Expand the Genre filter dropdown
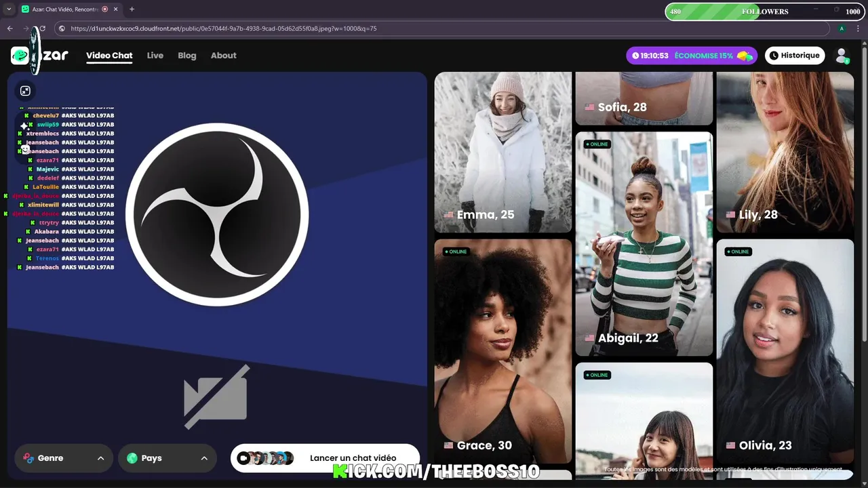Viewport: 868px width, 488px height. click(x=64, y=458)
